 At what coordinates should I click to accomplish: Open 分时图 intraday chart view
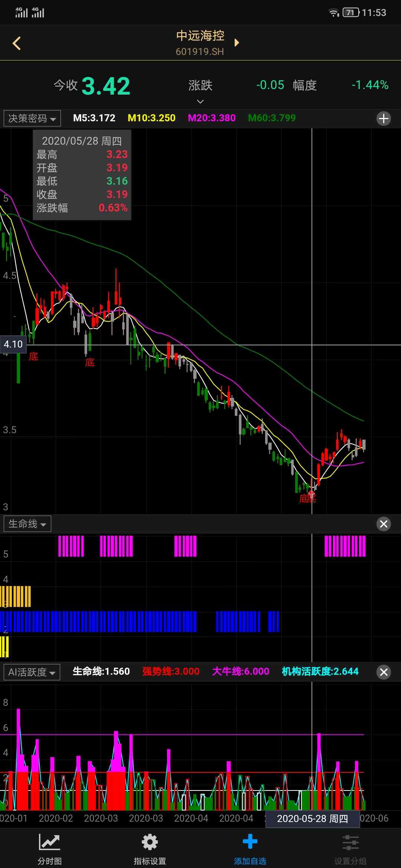(49, 847)
